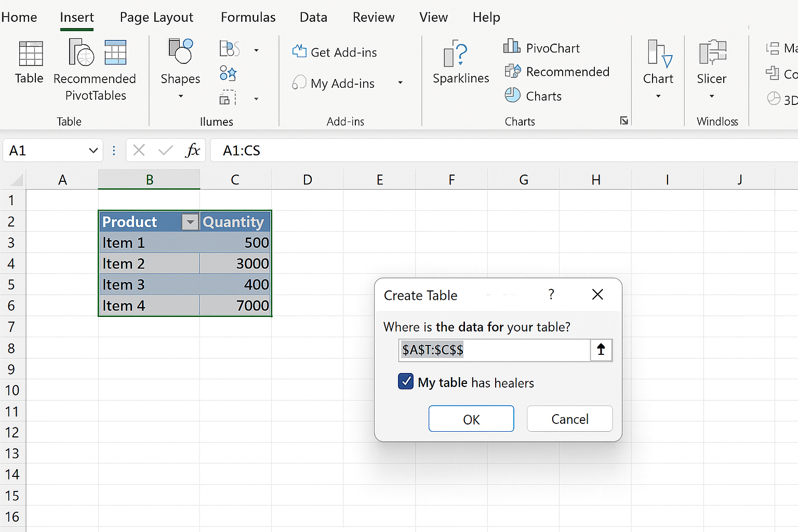The image size is (798, 532).
Task: Click the fx Insert Function icon
Action: [193, 150]
